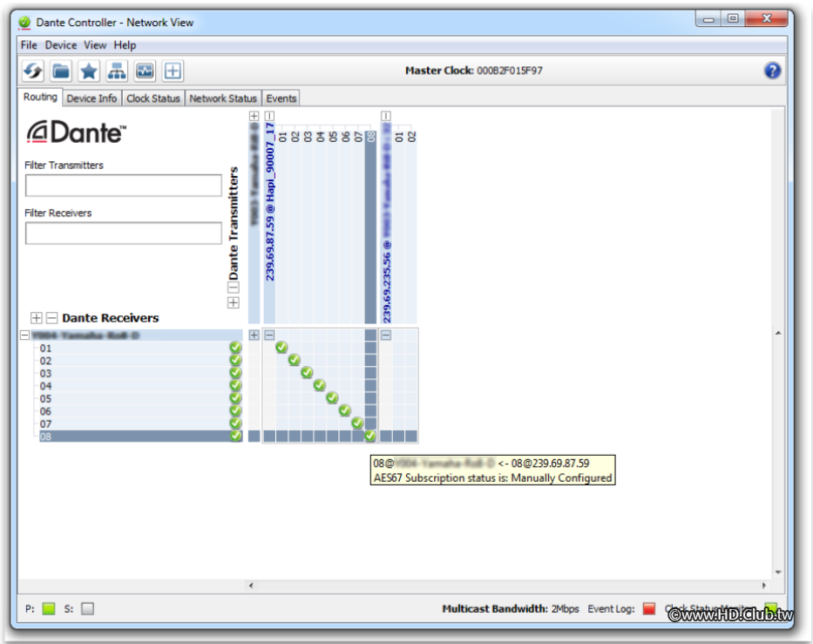
Task: Collapse all Dante Receivers with minus
Action: coord(52,318)
